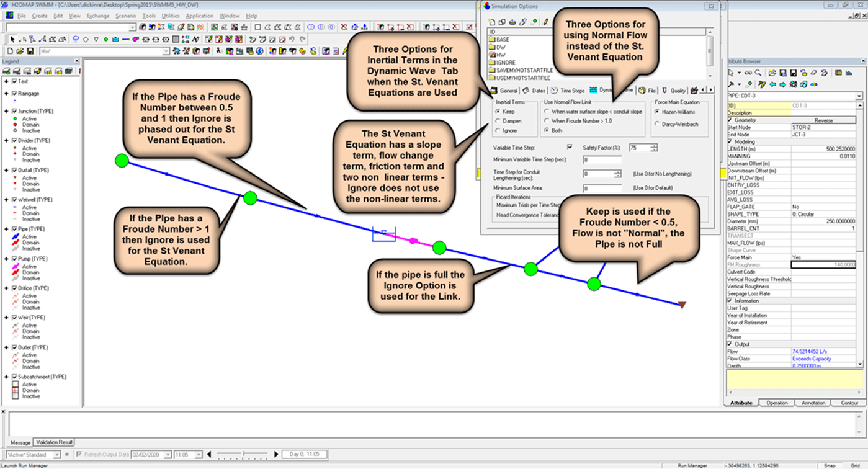868x469 pixels.
Task: Select the arrow pointer tool in the drawing toolbar
Action: tap(12, 40)
